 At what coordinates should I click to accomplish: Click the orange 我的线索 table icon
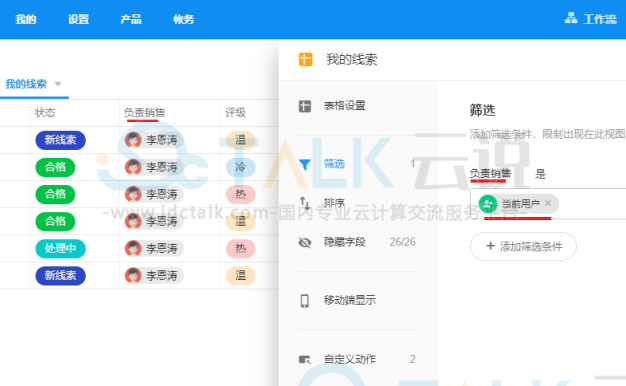coord(305,59)
